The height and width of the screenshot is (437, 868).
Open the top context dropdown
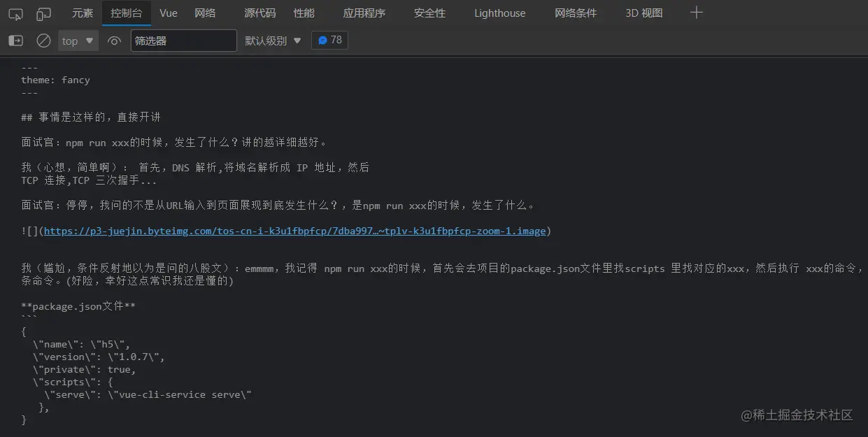click(78, 41)
